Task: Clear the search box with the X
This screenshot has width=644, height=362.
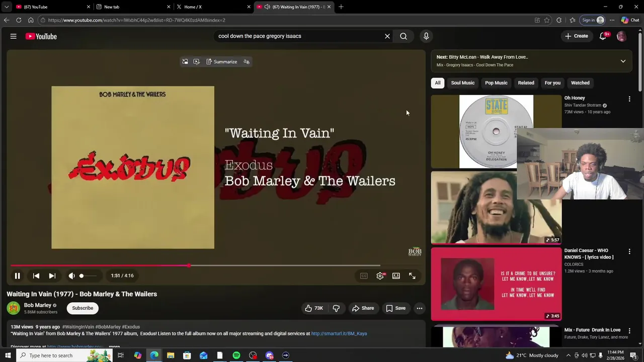Action: 387,36
